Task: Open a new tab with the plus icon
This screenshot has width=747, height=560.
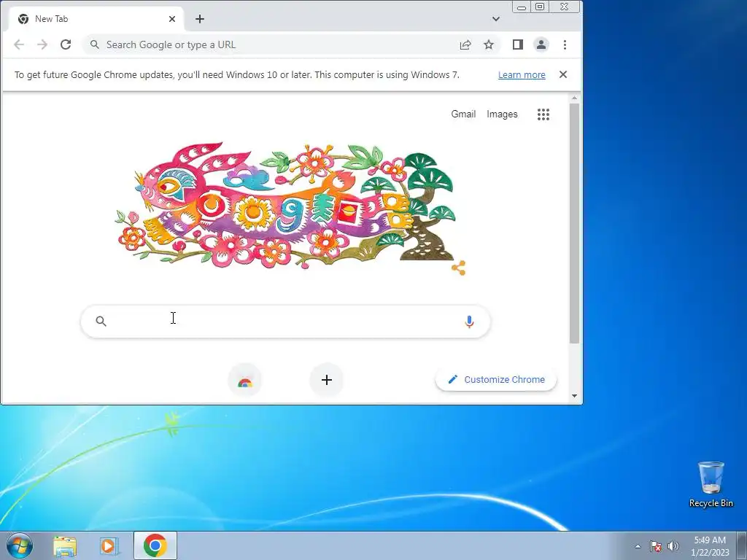Action: tap(200, 19)
